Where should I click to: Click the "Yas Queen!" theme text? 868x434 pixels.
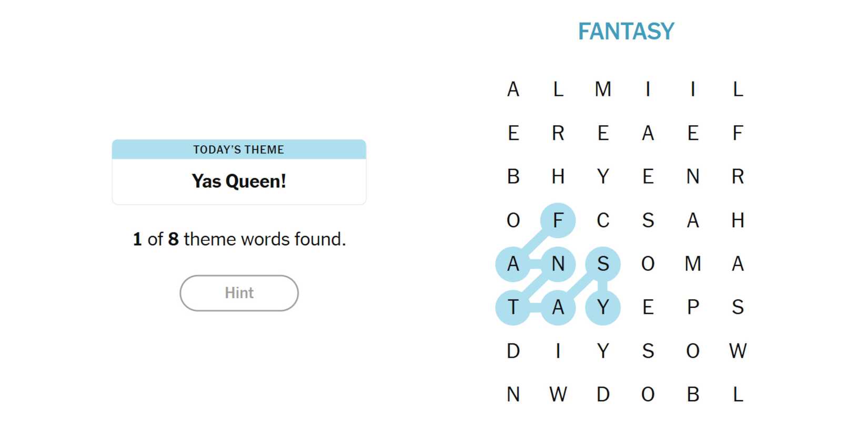point(239,181)
